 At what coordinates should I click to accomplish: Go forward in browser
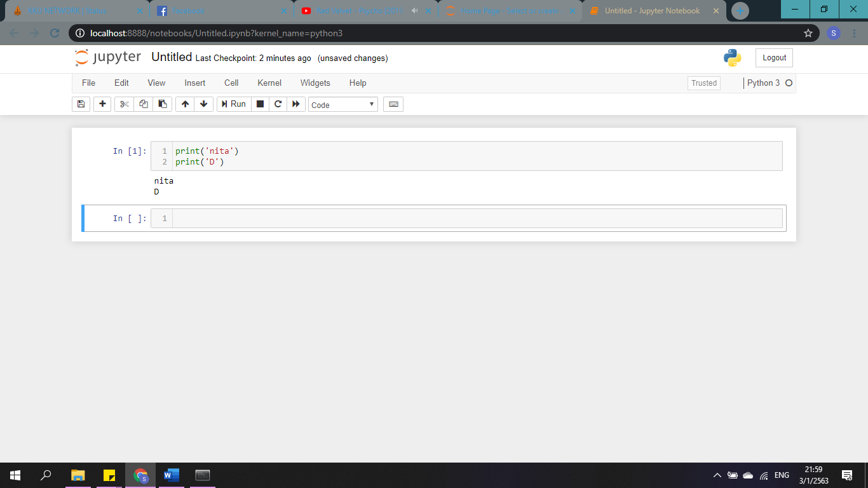point(34,33)
